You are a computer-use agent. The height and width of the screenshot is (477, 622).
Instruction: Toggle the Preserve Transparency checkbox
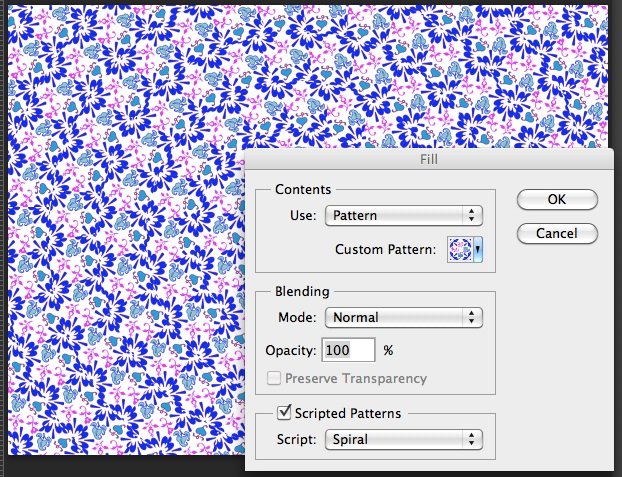pos(274,378)
